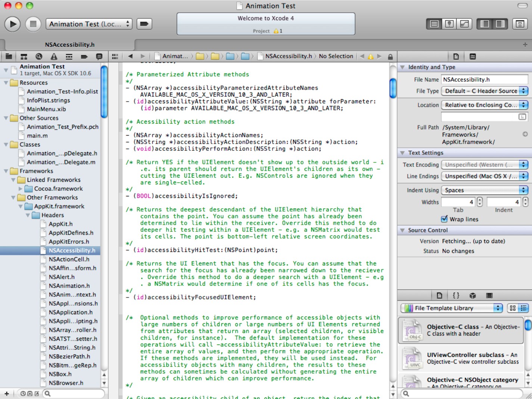Open the Animation Test scheme selector
The height and width of the screenshot is (399, 532).
pyautogui.click(x=89, y=24)
